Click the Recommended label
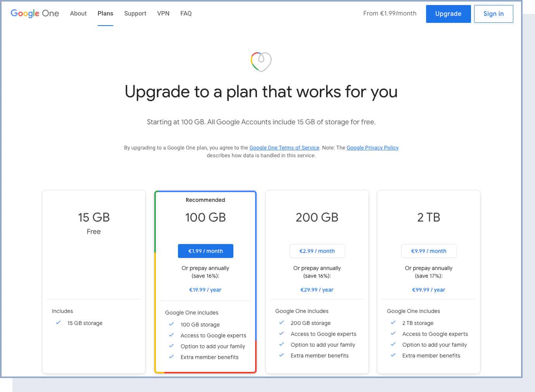The width and height of the screenshot is (535, 392). tap(205, 200)
